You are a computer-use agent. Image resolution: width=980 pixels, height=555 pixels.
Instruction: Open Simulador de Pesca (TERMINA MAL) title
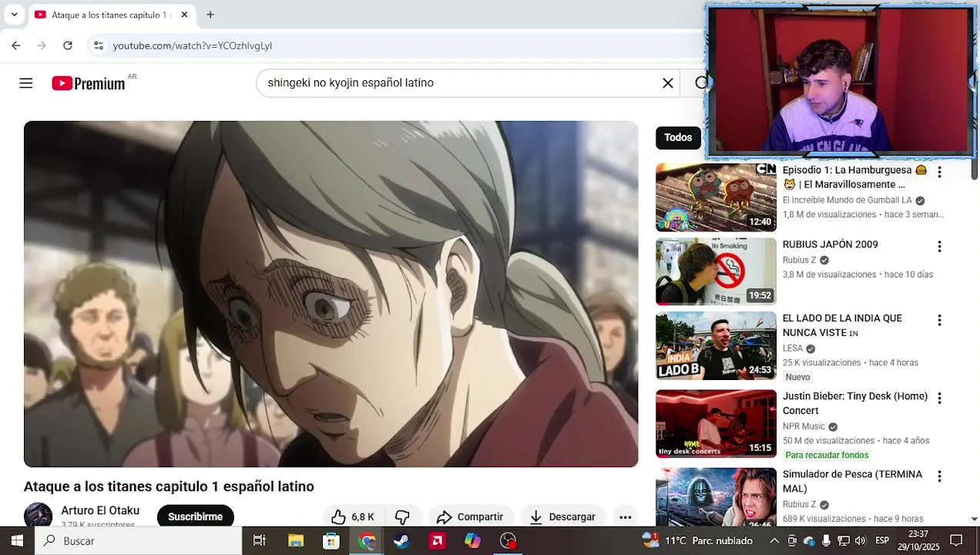click(x=852, y=481)
